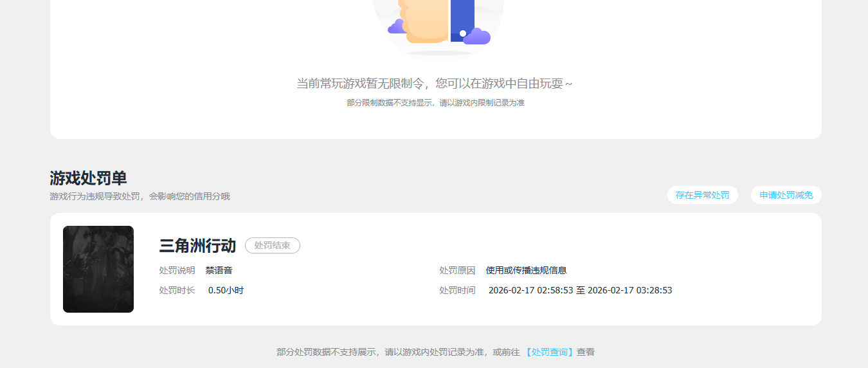Click the 处罚结束 status badge
Viewport: 868px width, 368px height.
coord(273,245)
